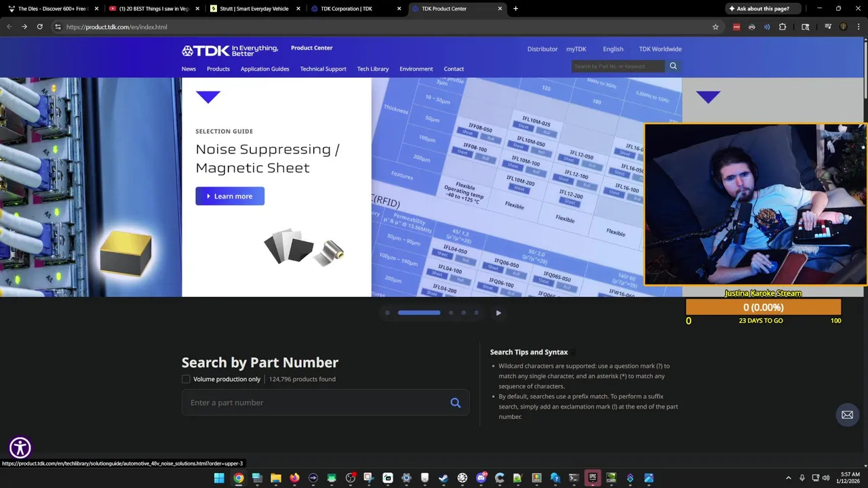Click the header search magnifier icon
The width and height of the screenshot is (868, 488).
(x=673, y=66)
